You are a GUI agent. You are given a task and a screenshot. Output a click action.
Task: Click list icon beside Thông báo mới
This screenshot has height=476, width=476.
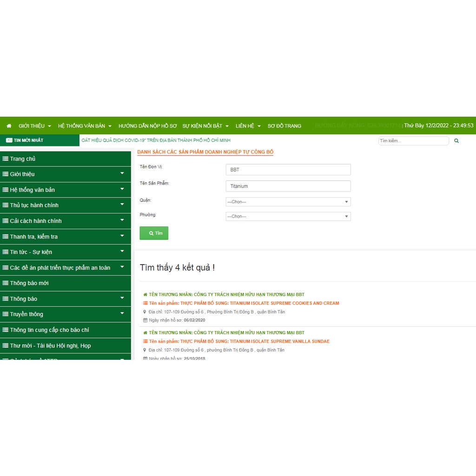point(6,283)
